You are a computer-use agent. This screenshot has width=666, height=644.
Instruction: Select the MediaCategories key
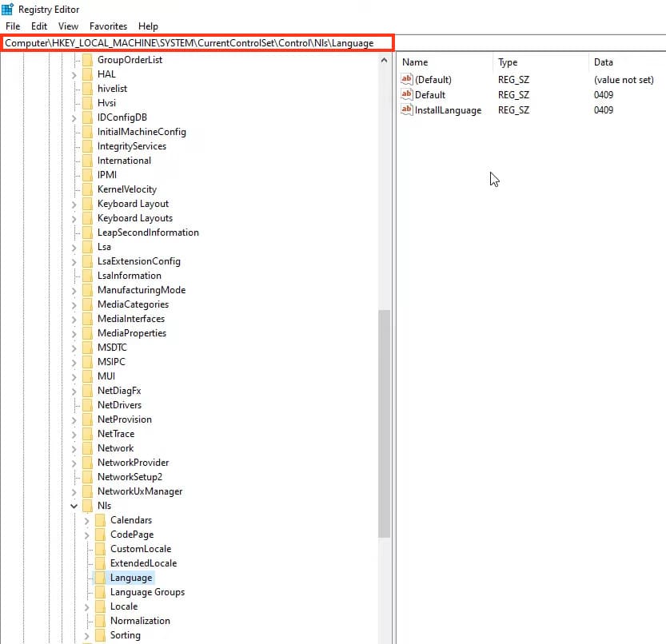[x=133, y=304]
